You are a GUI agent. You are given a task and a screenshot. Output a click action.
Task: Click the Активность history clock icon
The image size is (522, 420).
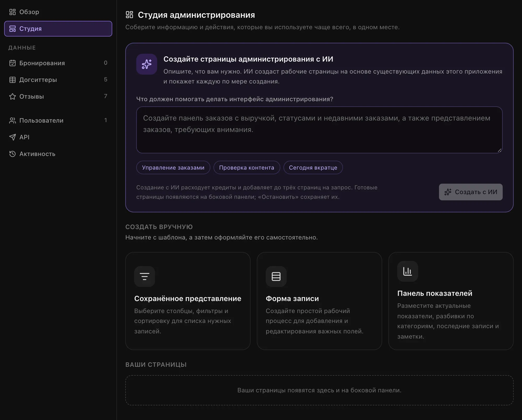click(x=13, y=154)
